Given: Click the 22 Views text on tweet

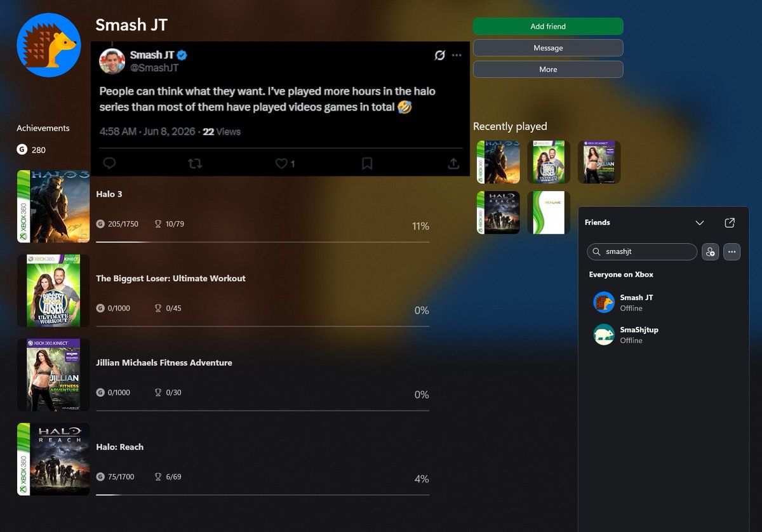Looking at the screenshot, I should click(x=222, y=132).
